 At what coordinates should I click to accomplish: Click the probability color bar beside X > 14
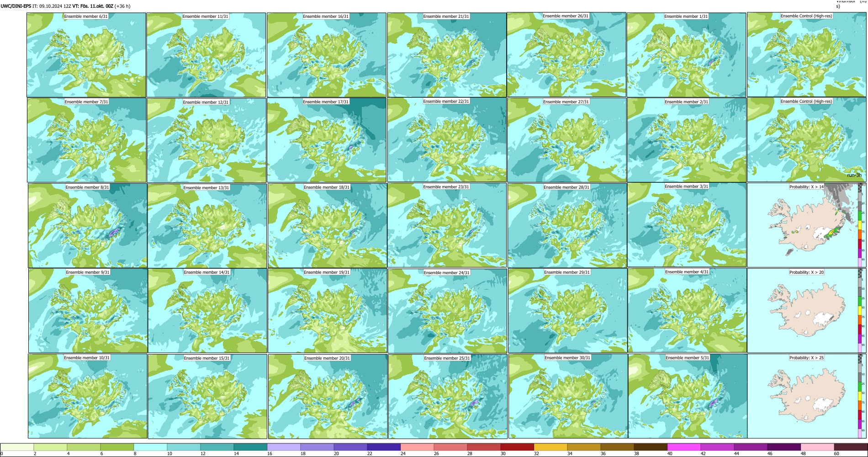860,225
